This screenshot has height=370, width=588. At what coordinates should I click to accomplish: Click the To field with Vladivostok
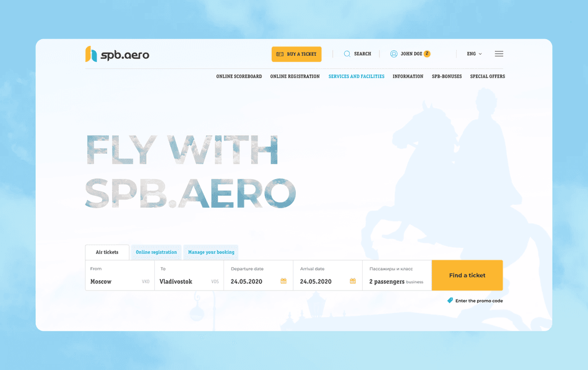189,275
